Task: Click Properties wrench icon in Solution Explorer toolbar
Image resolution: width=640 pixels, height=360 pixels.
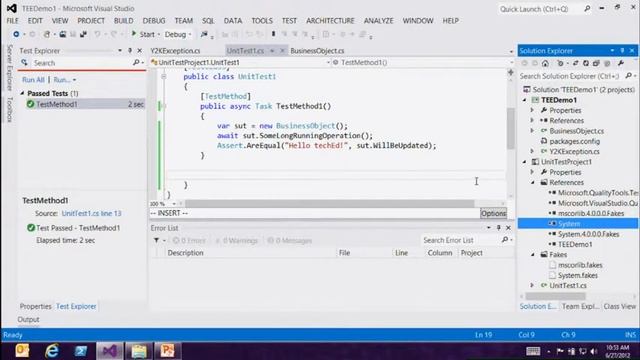Action: 621,63
